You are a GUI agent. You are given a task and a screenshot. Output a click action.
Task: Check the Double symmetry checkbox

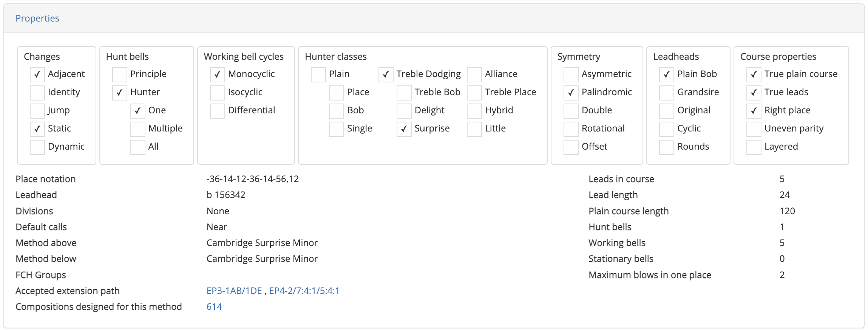(x=571, y=111)
